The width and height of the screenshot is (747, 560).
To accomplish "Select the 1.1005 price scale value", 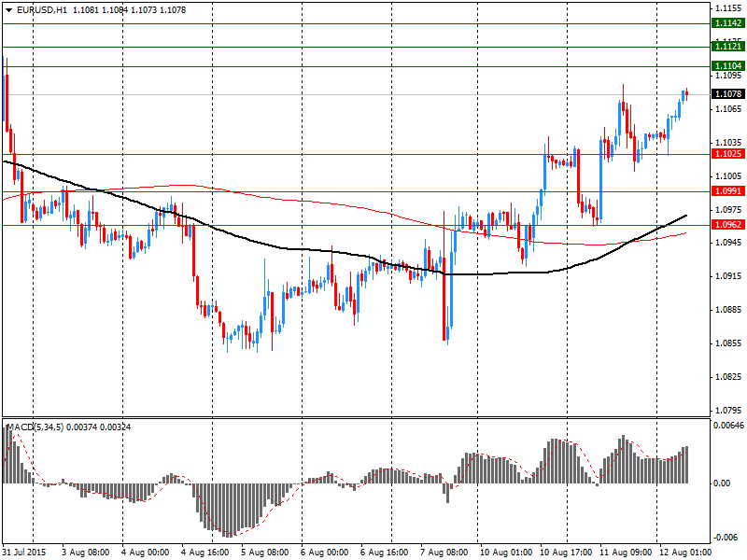I will point(728,176).
